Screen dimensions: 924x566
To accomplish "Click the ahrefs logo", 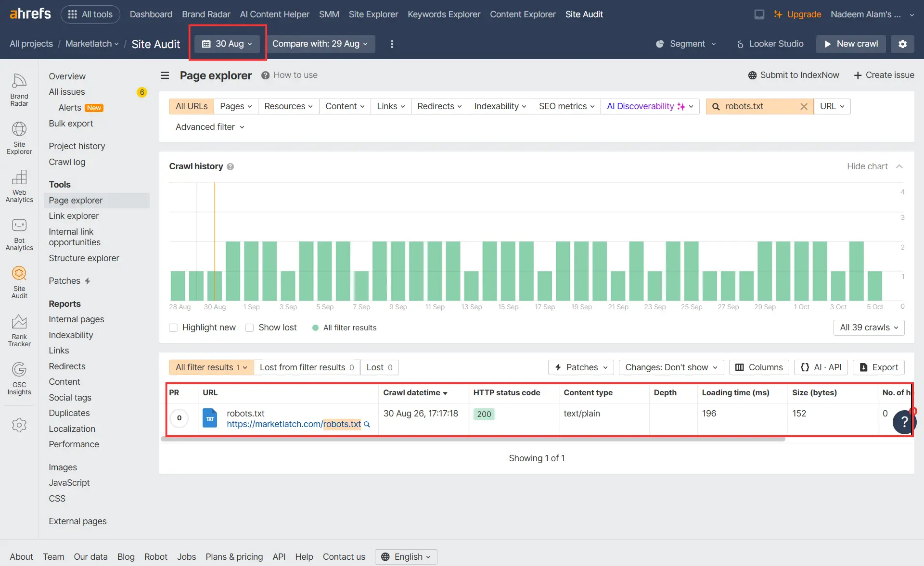I will (30, 14).
